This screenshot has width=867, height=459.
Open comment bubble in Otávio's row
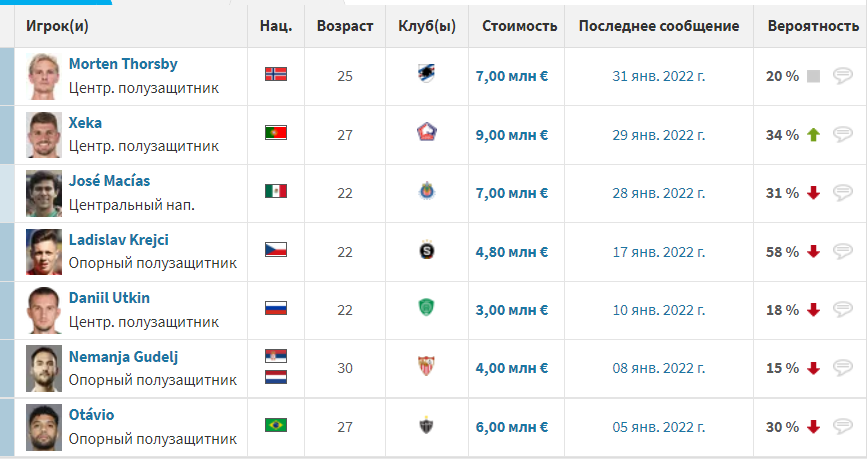[843, 426]
